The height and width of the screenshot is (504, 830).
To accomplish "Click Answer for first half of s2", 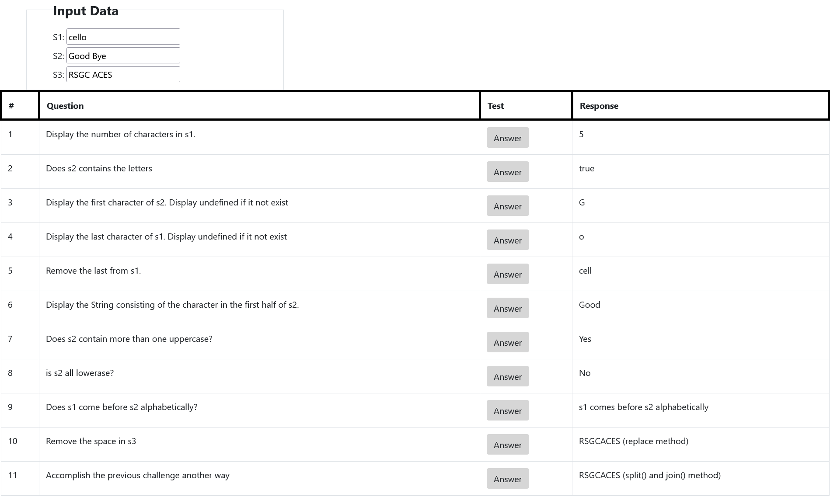I will [508, 308].
